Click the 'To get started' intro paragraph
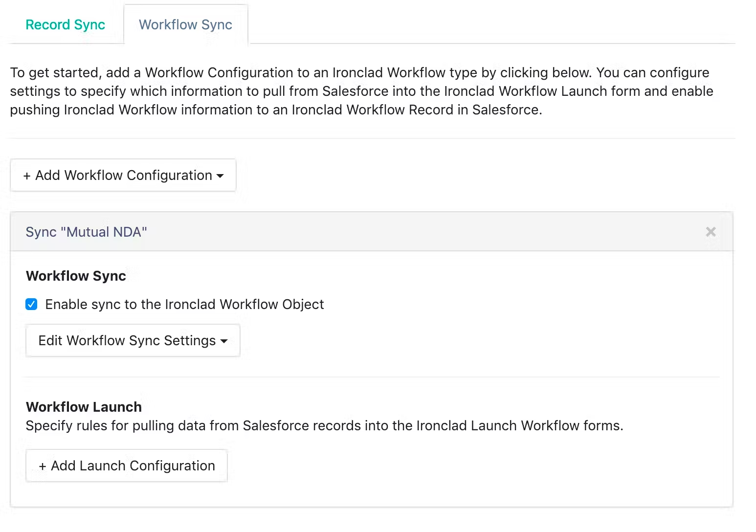The height and width of the screenshot is (532, 756). tap(362, 91)
